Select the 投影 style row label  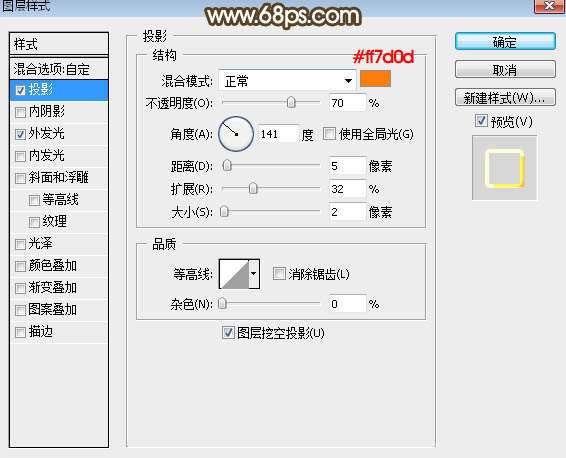point(40,89)
